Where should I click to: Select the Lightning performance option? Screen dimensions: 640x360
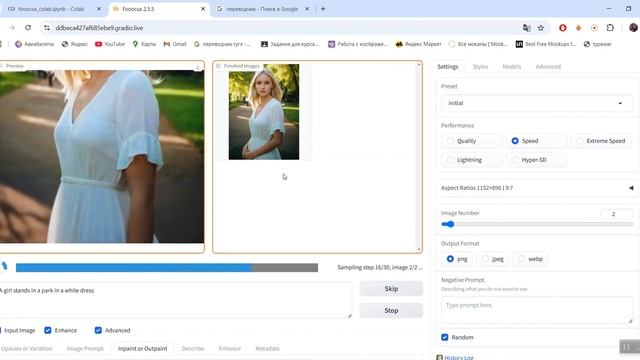point(471,160)
